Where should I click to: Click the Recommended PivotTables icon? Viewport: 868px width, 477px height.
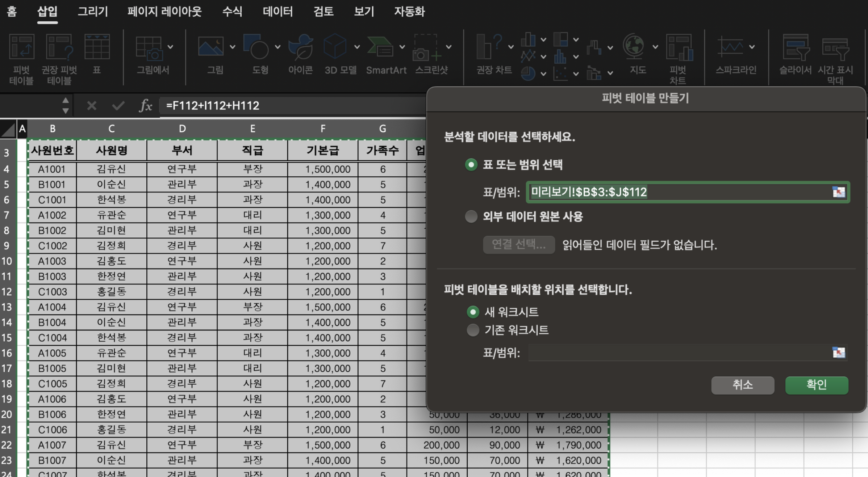[x=59, y=48]
